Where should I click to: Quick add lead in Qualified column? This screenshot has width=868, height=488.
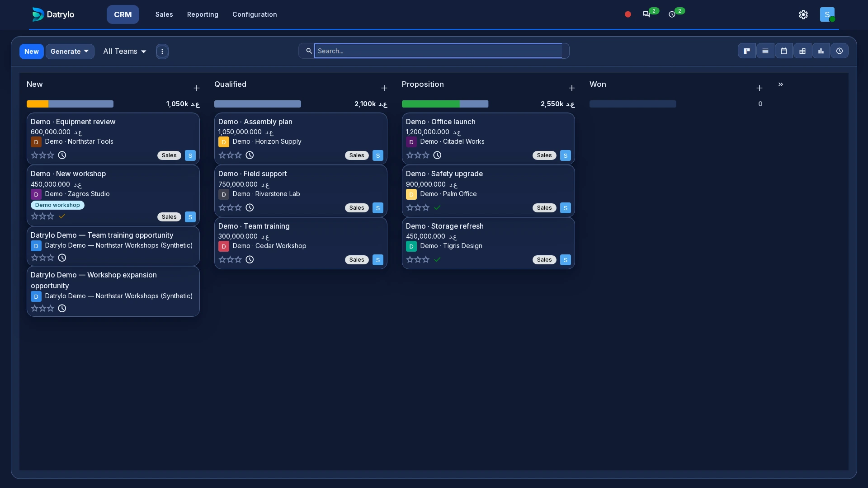coord(384,88)
